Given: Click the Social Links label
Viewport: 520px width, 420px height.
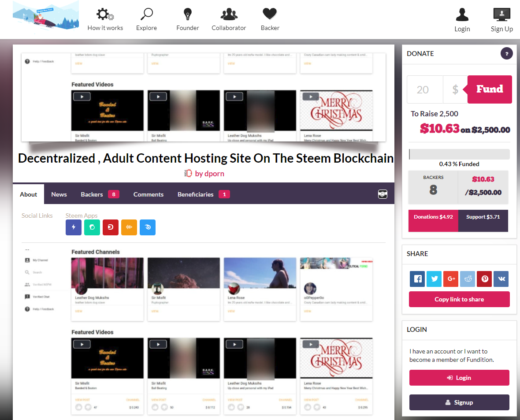Looking at the screenshot, I should point(37,216).
